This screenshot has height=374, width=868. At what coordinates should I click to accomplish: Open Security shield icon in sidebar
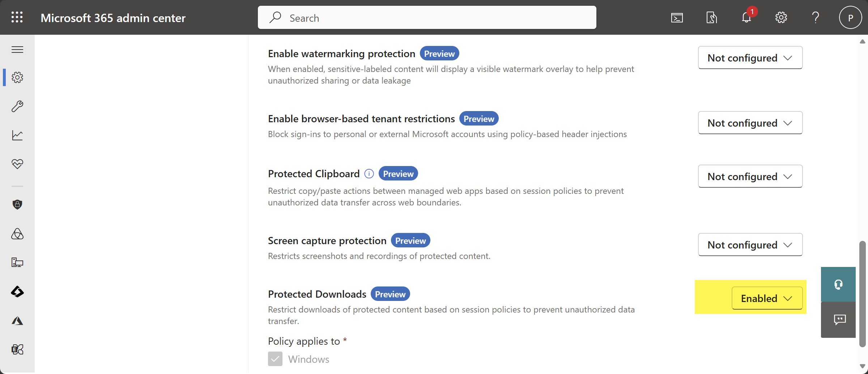point(17,205)
